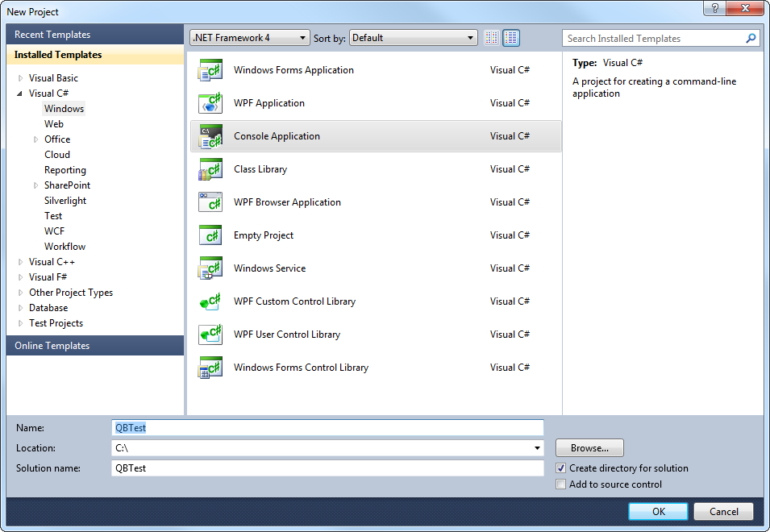Open the Sort by Default dropdown
Screen dimensions: 770x532
414,38
